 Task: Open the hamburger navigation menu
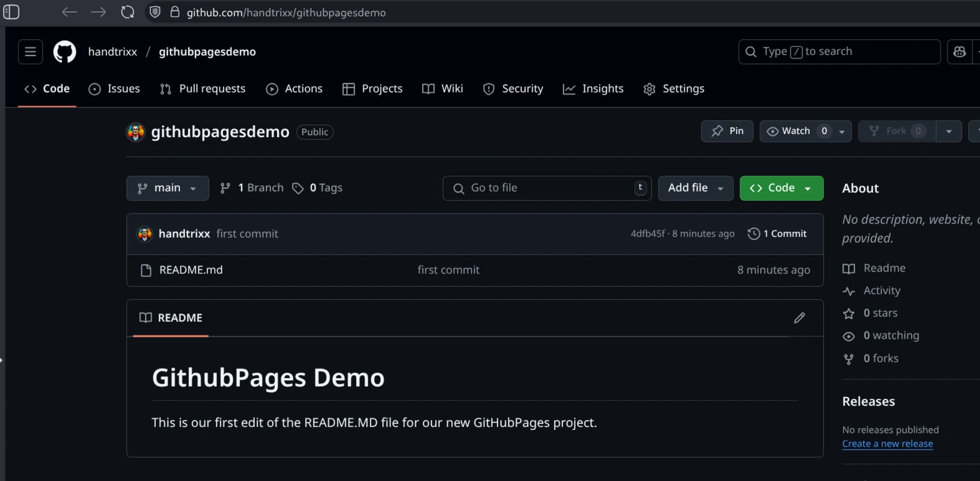click(x=31, y=52)
